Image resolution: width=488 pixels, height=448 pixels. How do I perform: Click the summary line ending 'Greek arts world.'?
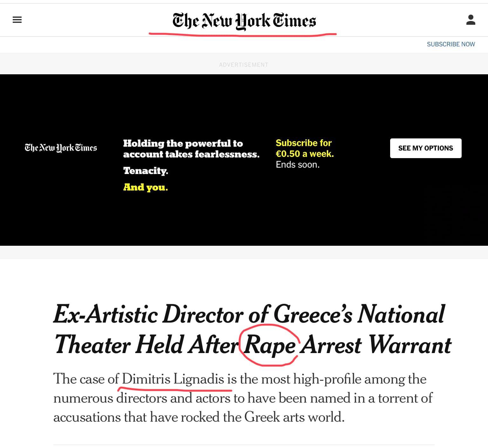(199, 417)
